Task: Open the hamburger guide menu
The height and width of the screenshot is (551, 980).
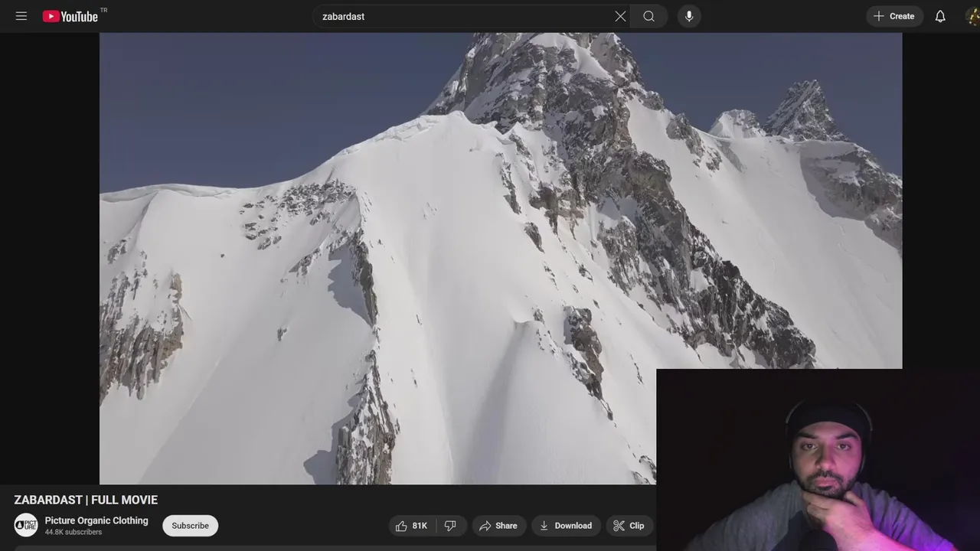Action: (21, 16)
